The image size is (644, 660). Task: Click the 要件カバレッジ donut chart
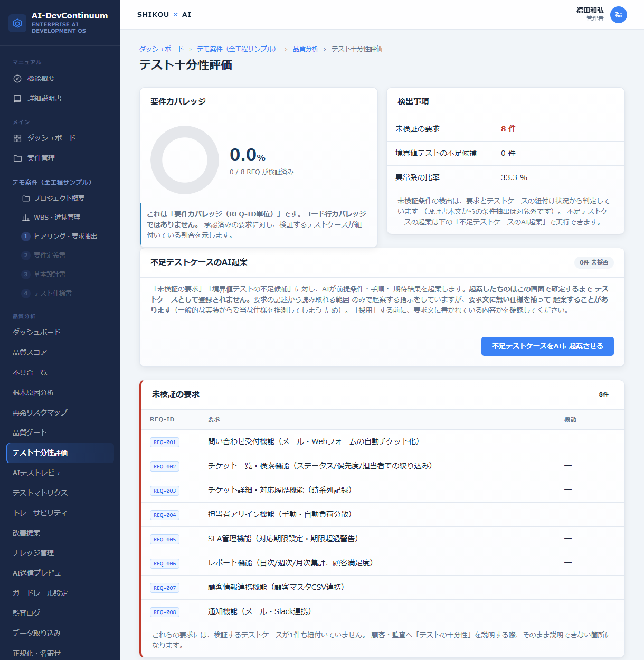(x=185, y=160)
